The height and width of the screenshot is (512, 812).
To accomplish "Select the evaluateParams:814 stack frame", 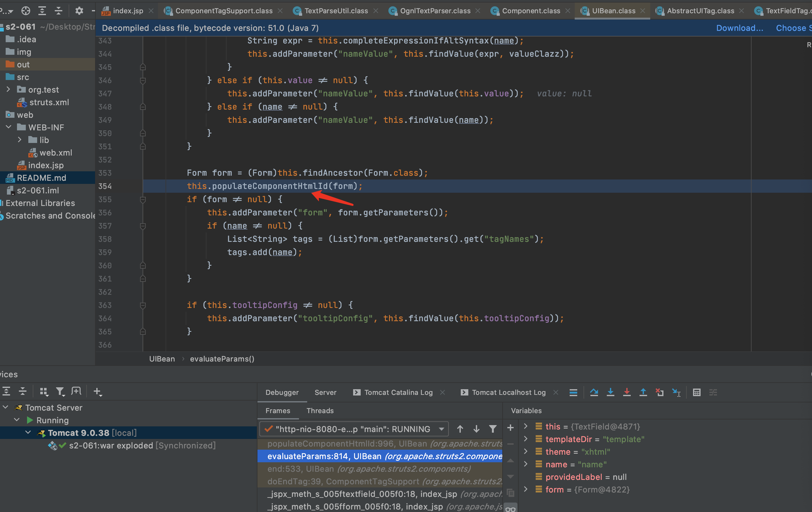I will pos(380,456).
